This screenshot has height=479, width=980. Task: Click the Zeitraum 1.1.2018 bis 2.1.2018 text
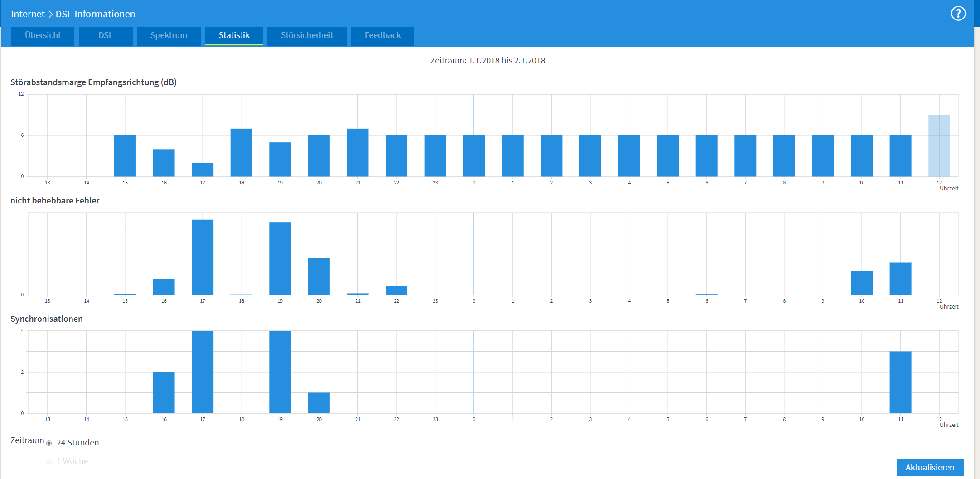tap(488, 61)
